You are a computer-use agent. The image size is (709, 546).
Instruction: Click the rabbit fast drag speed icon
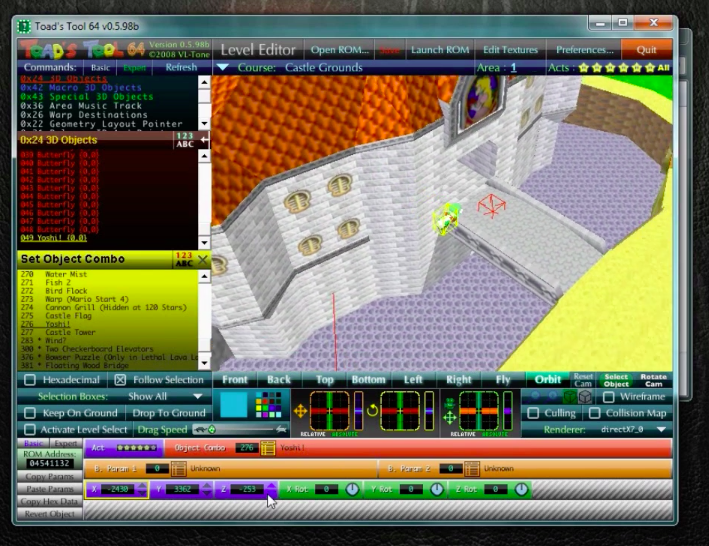click(281, 429)
